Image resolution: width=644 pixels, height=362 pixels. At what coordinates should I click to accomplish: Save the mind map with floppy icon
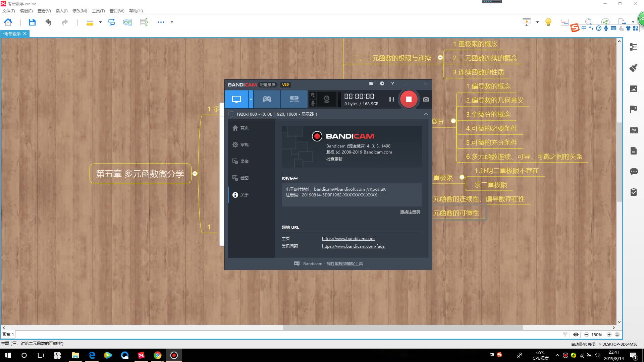coord(32,22)
